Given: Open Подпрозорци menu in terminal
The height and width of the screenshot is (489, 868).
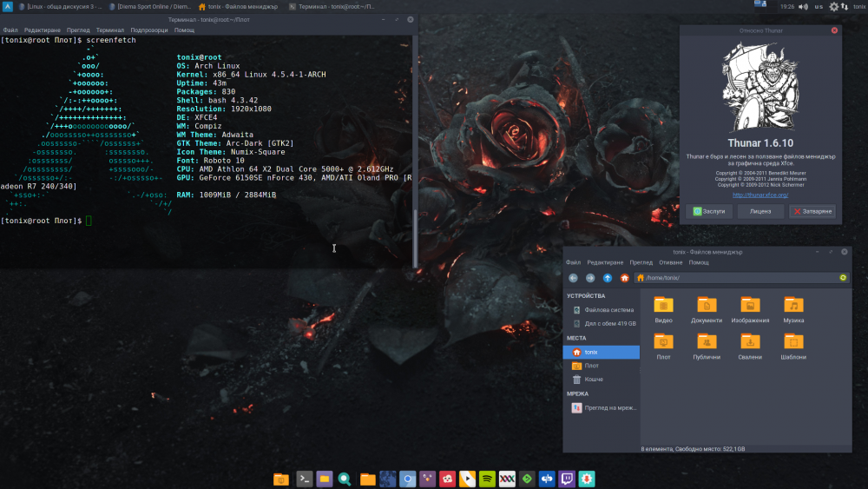Looking at the screenshot, I should point(149,30).
